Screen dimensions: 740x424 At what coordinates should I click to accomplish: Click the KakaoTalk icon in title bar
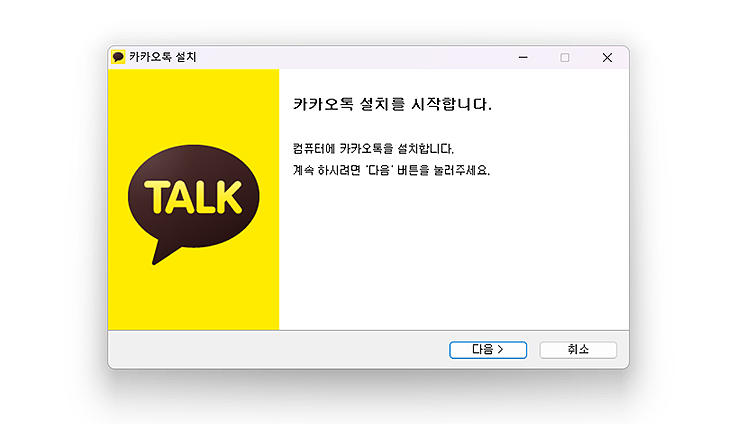click(118, 57)
